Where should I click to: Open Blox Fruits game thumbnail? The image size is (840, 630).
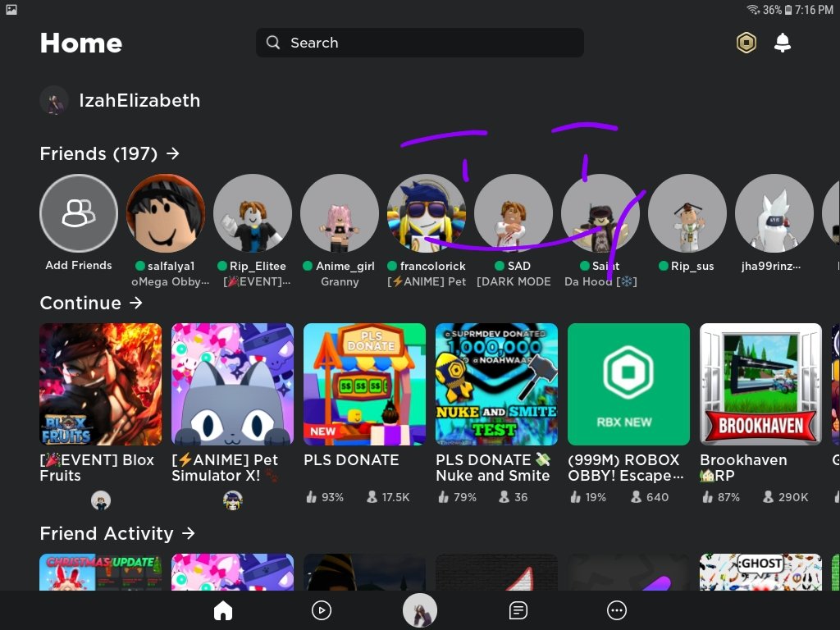(101, 384)
